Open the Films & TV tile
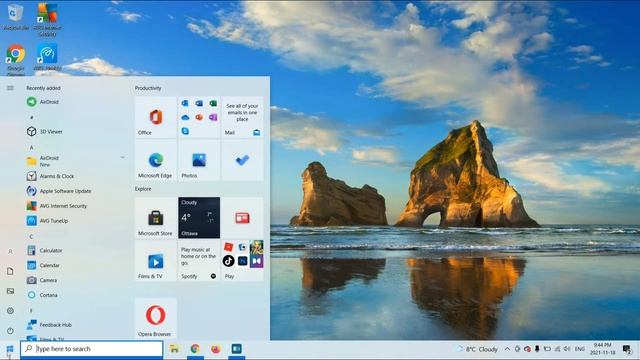 pos(156,261)
